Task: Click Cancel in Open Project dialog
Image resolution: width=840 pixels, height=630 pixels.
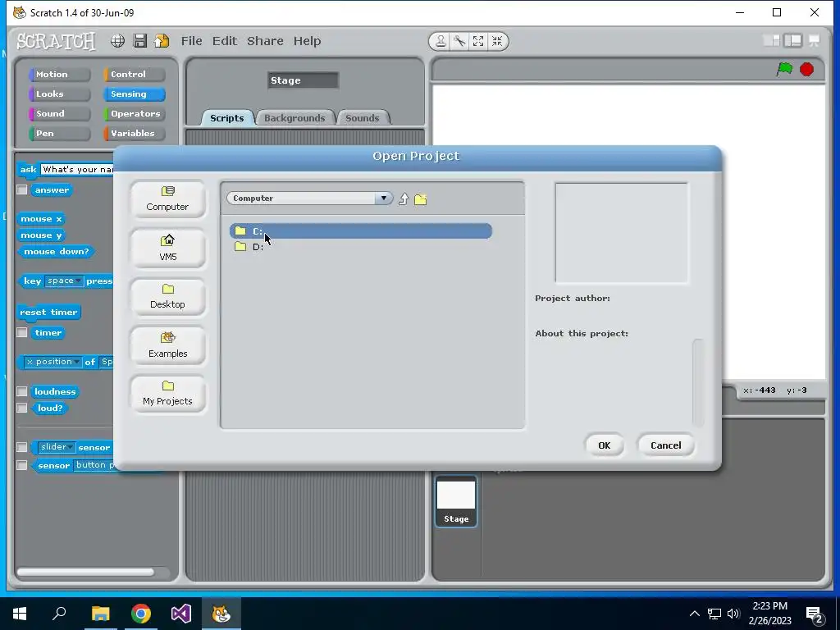Action: [666, 445]
